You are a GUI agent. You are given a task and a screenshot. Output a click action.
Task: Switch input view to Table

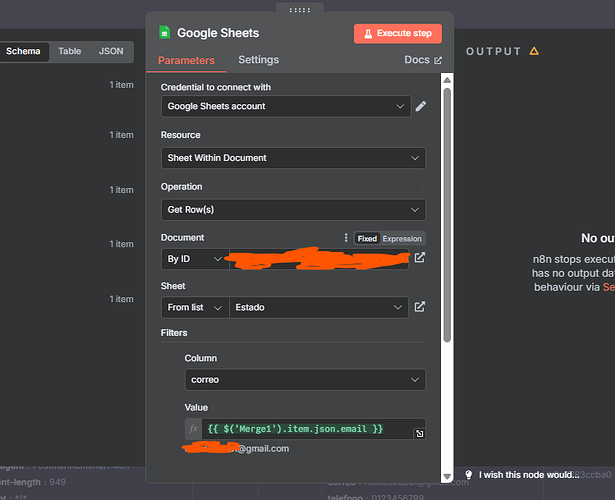[x=69, y=51]
